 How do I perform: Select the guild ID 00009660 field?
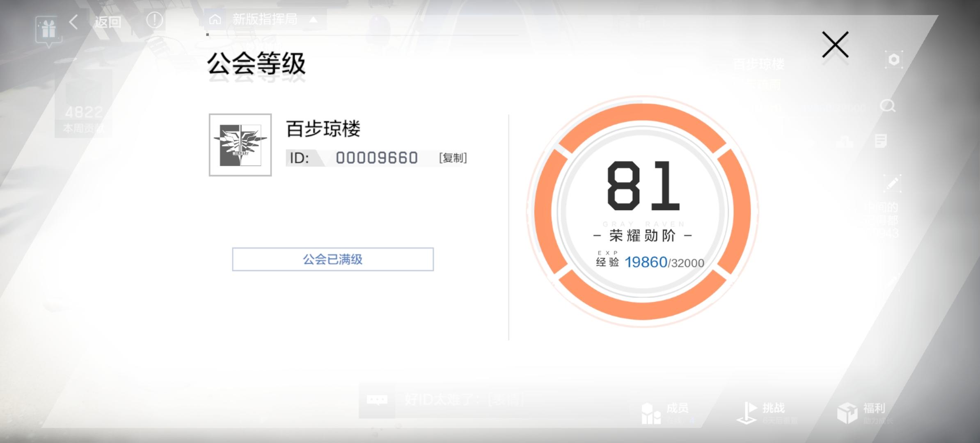[x=376, y=158]
